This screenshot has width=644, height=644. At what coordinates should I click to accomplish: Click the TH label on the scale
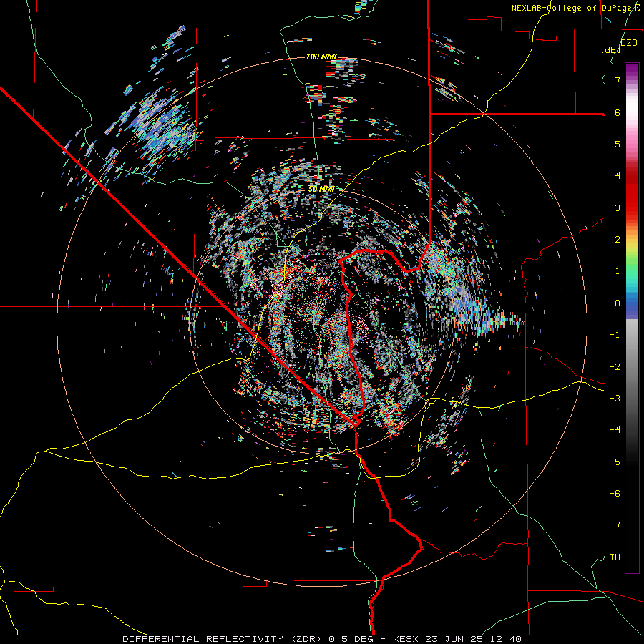coord(615,557)
